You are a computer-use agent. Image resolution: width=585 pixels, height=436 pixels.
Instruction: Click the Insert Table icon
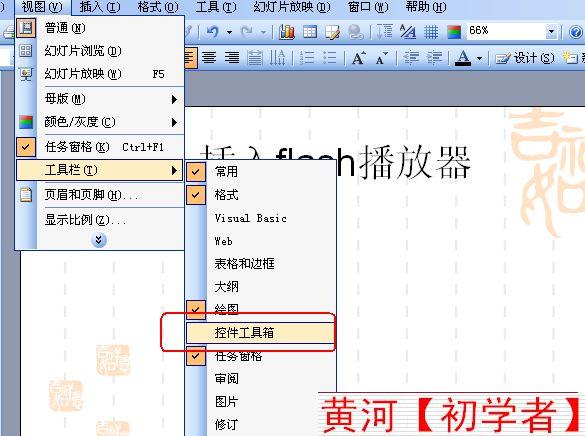pyautogui.click(x=310, y=32)
